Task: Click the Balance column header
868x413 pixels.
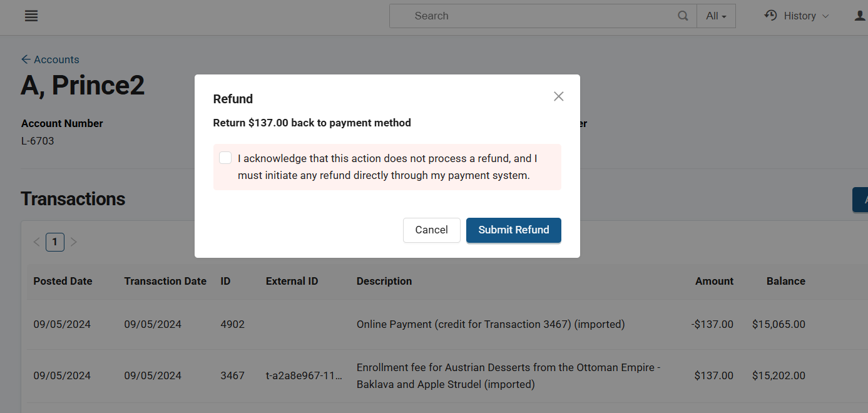Action: [x=785, y=282]
